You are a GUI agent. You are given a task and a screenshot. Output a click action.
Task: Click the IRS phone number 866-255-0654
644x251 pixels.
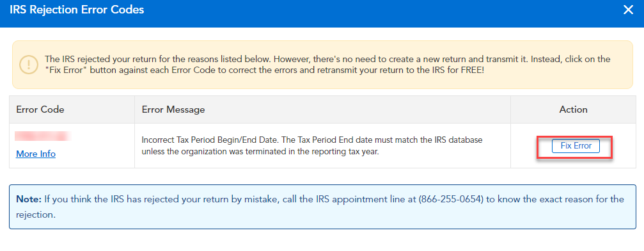(450, 200)
